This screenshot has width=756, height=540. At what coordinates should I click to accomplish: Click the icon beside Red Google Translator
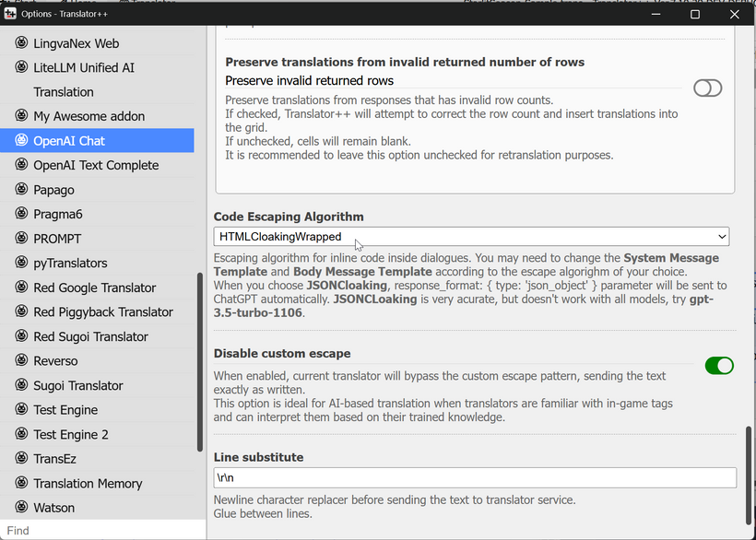21,288
